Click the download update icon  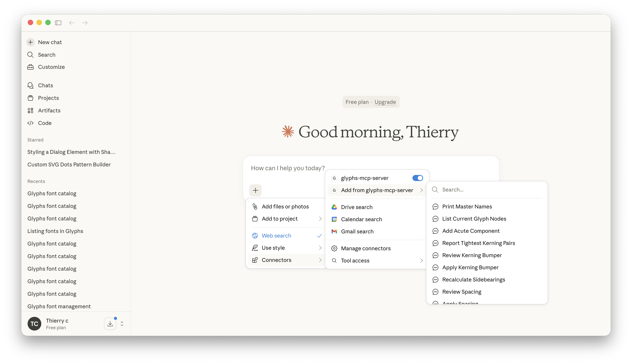pos(110,324)
